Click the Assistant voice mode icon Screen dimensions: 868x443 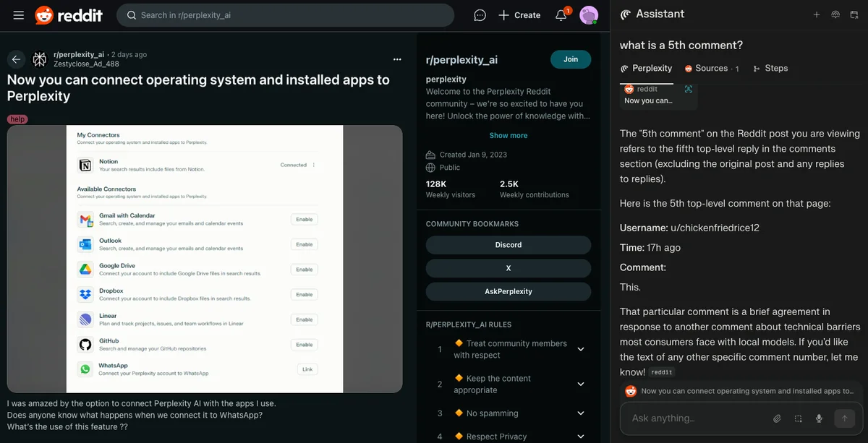coord(835,14)
